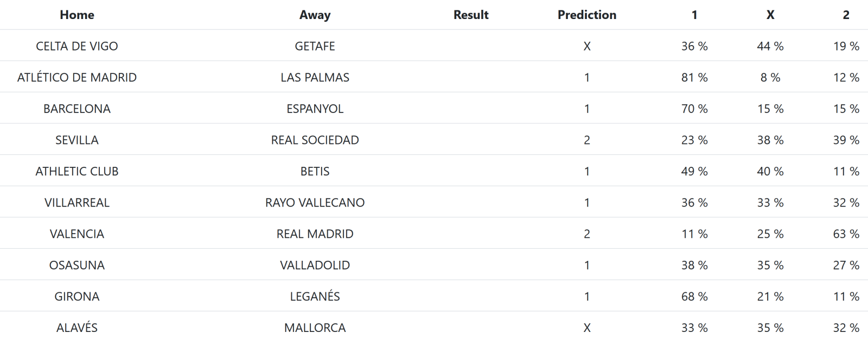
Task: Select the RAYO VALLECANO cell
Action: [315, 203]
